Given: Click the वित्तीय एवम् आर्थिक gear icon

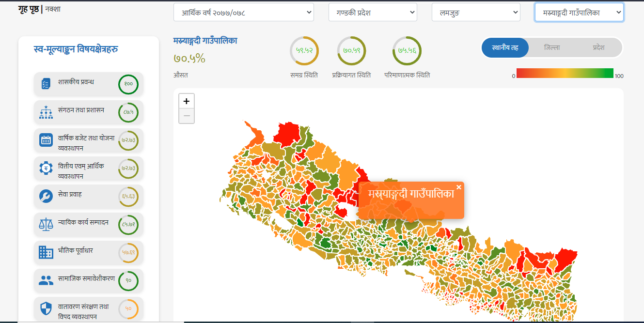Looking at the screenshot, I should pyautogui.click(x=46, y=169).
